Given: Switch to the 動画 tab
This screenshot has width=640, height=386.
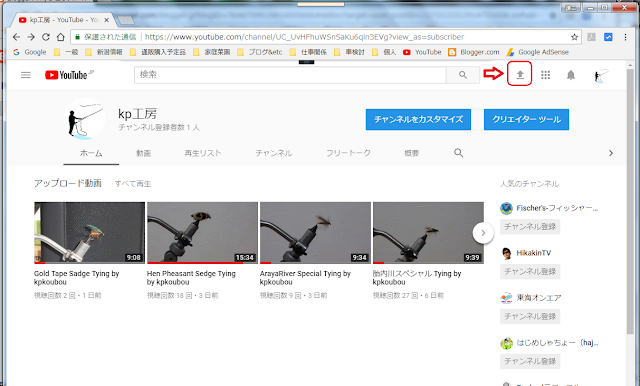Looking at the screenshot, I should click(144, 153).
